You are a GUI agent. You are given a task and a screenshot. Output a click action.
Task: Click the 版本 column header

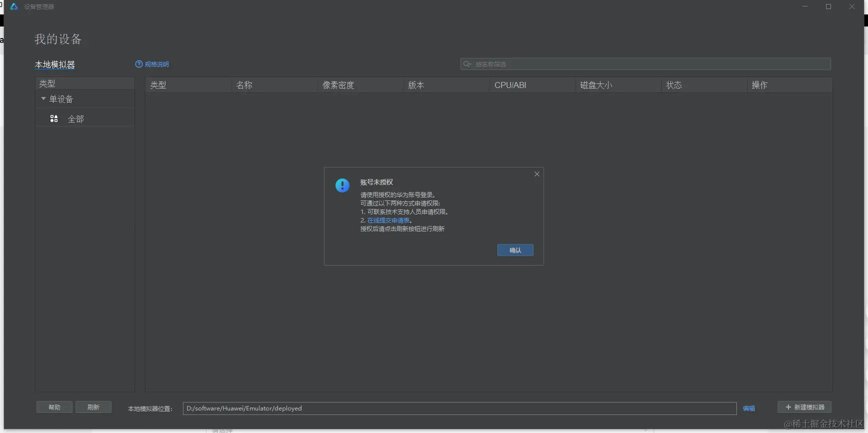[446, 85]
